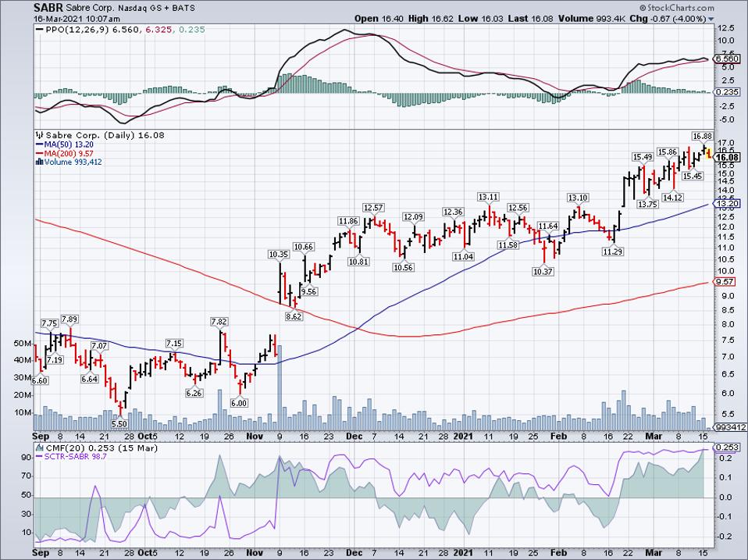This screenshot has height=560, width=748.
Task: Click the "16-Mar-2021 10:07am" timestamp
Action: point(77,19)
